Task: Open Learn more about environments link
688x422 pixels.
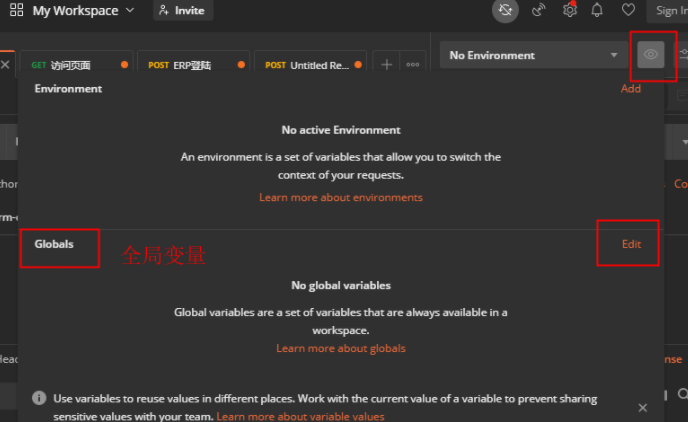Action: pyautogui.click(x=340, y=197)
